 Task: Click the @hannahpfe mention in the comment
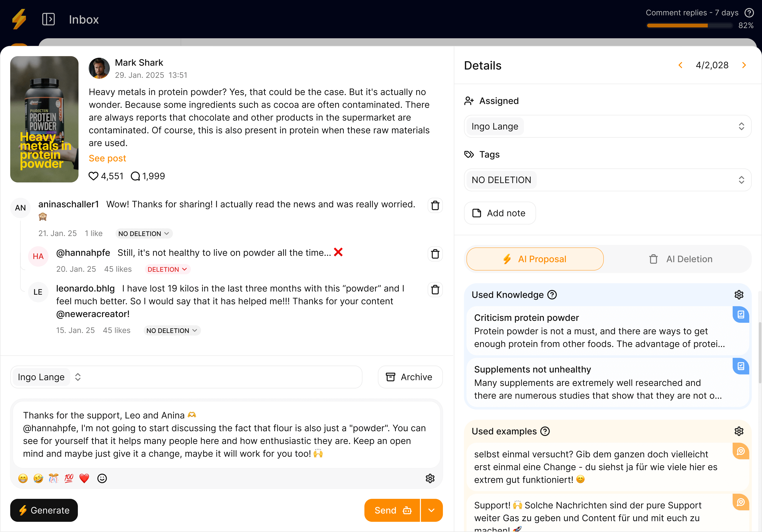click(83, 253)
